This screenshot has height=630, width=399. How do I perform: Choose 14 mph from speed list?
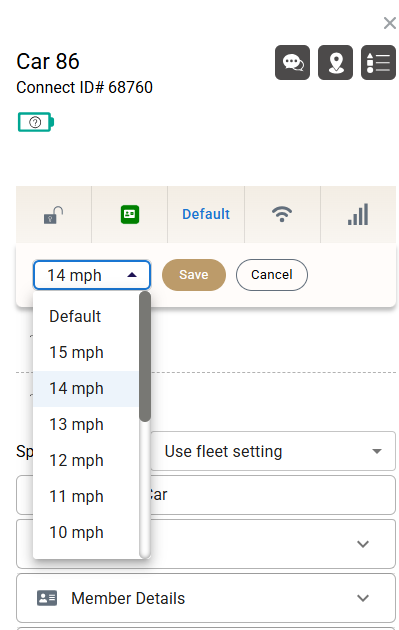tap(86, 389)
